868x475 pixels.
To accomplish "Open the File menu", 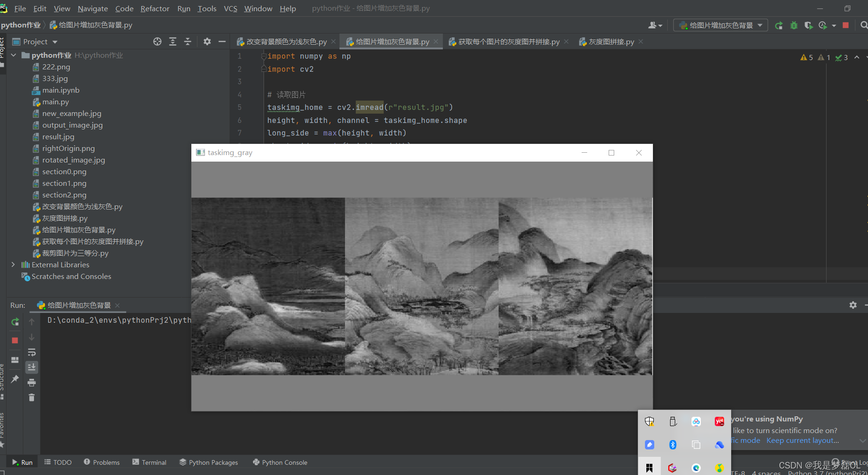I will [20, 8].
